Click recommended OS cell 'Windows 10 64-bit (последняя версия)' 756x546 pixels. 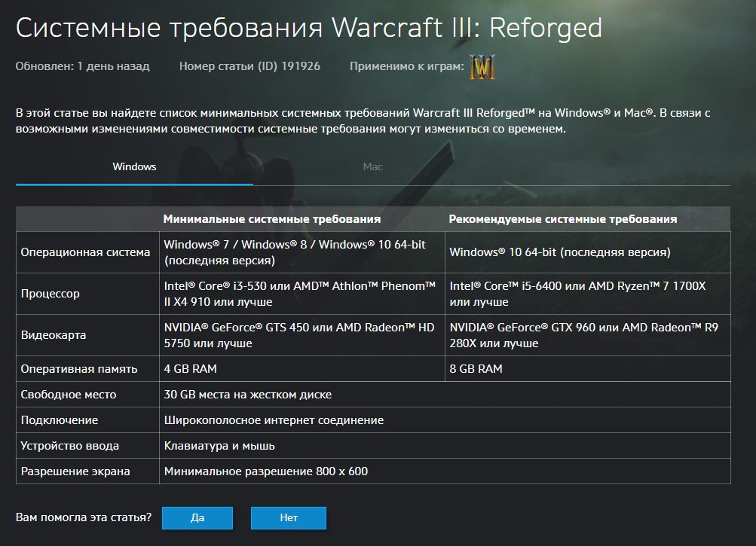tap(588, 252)
